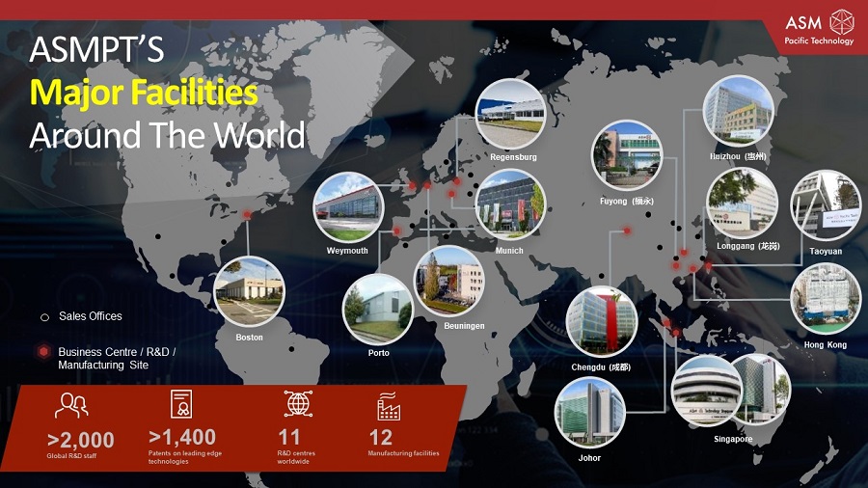
Task: Click the ASM Pacific Technology logo
Action: click(819, 27)
